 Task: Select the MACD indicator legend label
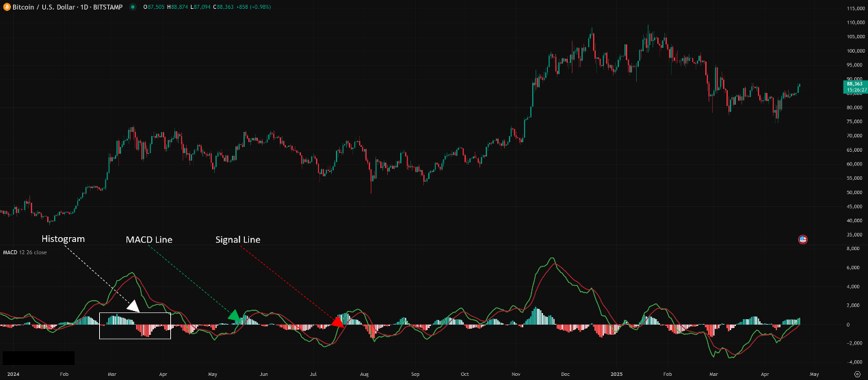[x=10, y=252]
